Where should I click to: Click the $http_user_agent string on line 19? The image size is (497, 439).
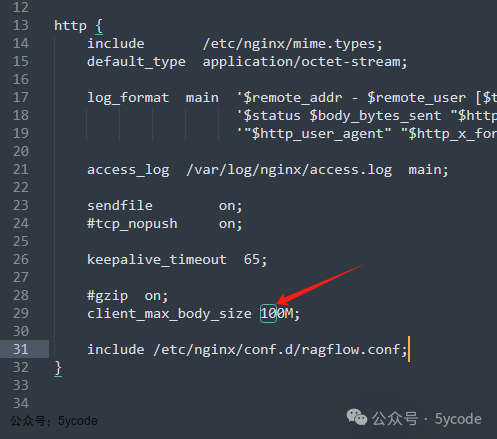[318, 134]
